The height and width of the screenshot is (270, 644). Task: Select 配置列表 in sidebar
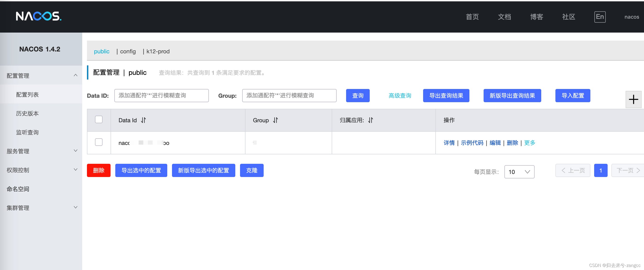(x=27, y=95)
